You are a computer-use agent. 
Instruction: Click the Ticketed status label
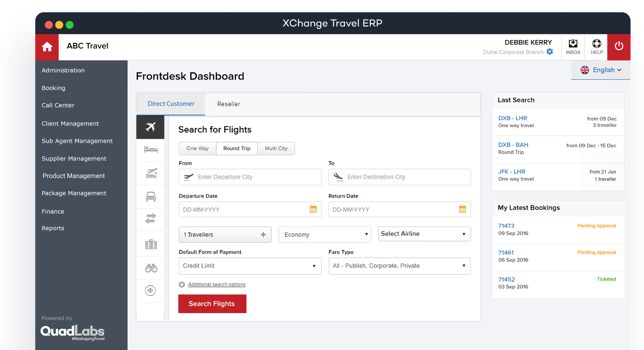[x=606, y=279]
